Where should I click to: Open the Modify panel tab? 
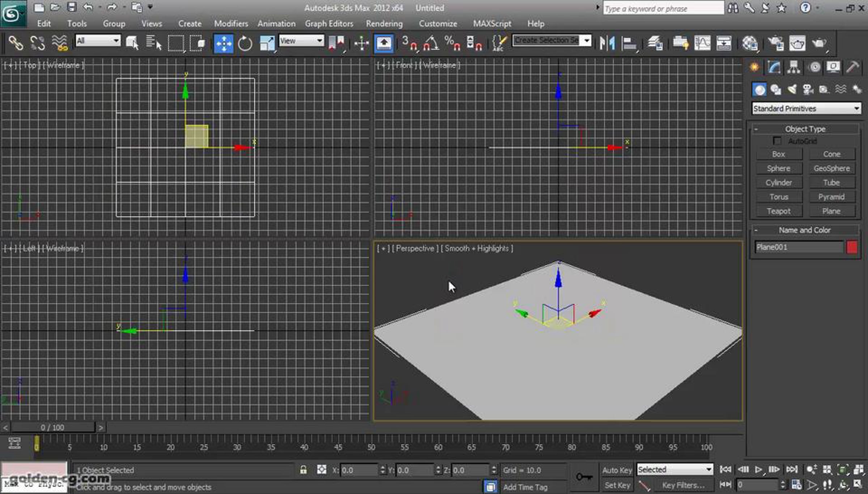coord(774,67)
